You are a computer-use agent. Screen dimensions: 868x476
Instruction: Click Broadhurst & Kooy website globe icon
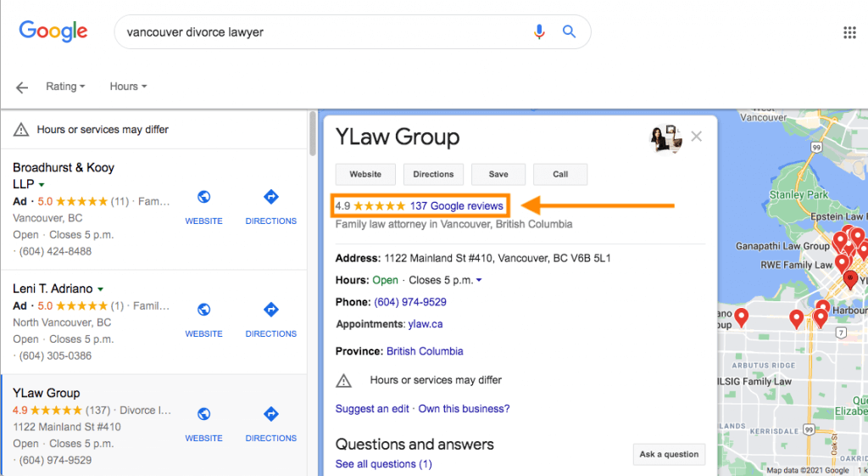coord(203,197)
